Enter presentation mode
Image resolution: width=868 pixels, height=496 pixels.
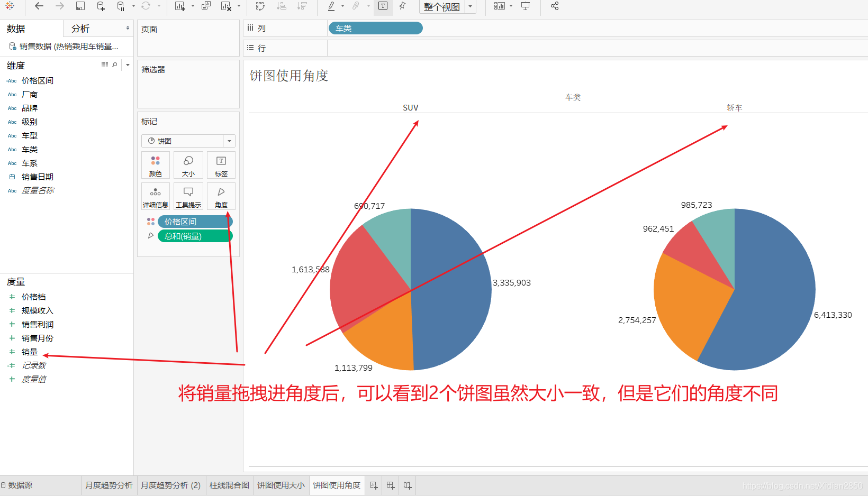pyautogui.click(x=526, y=6)
